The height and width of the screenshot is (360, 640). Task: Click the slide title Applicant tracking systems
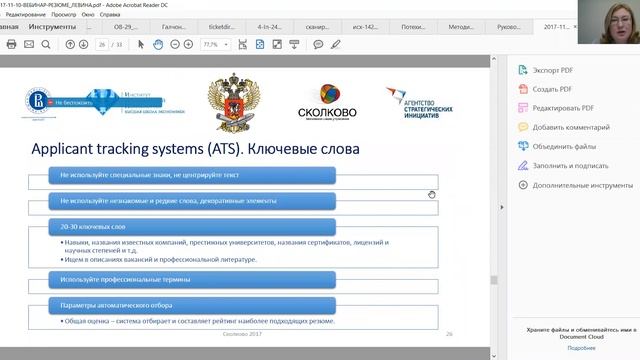195,149
